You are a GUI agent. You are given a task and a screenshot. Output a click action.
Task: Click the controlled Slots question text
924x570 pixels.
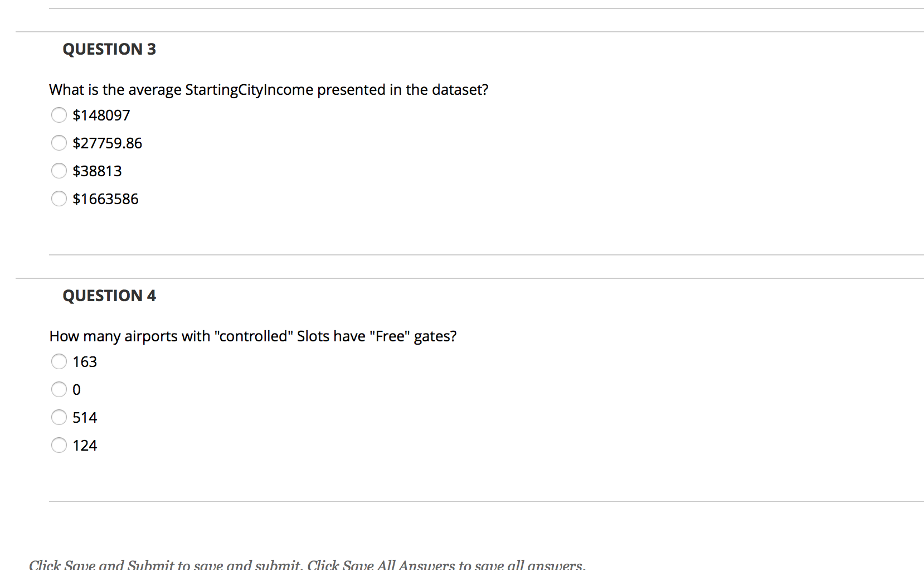pyautogui.click(x=253, y=336)
